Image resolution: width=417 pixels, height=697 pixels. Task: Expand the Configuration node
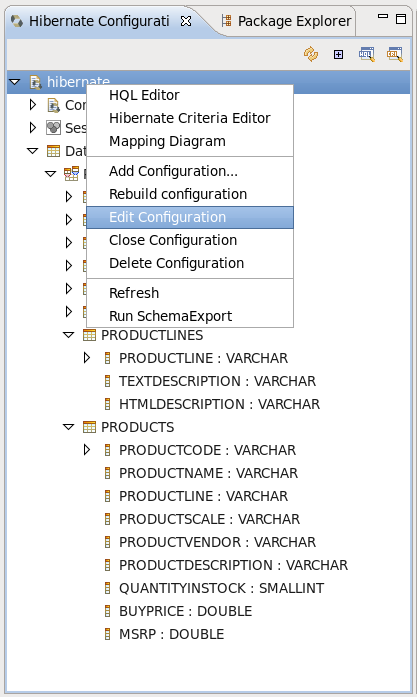pos(32,105)
